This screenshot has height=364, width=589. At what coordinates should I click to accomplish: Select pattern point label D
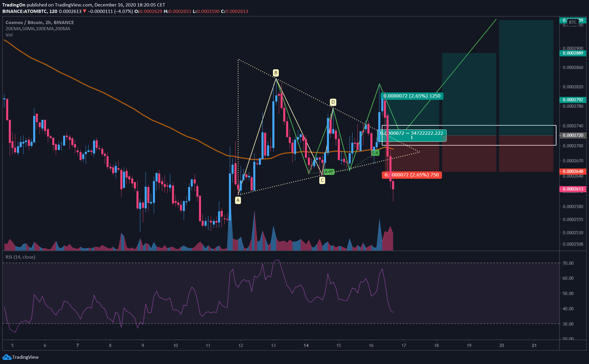(x=333, y=102)
